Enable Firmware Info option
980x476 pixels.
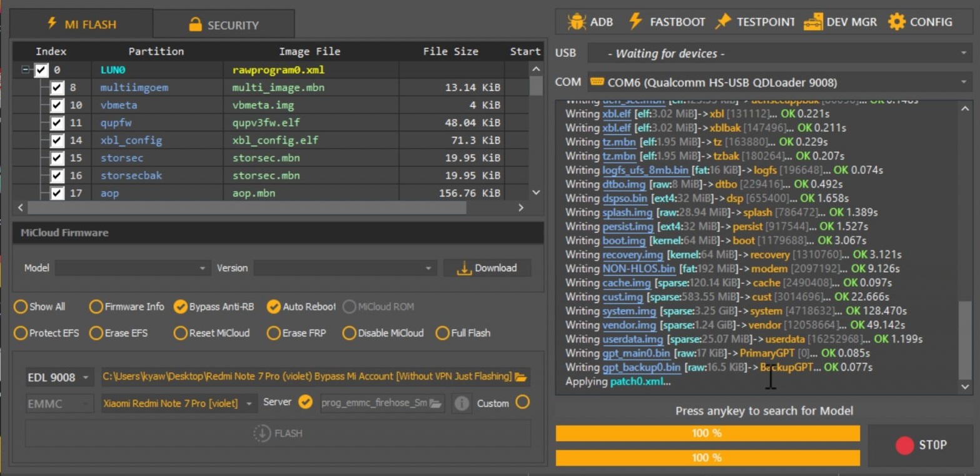click(96, 306)
